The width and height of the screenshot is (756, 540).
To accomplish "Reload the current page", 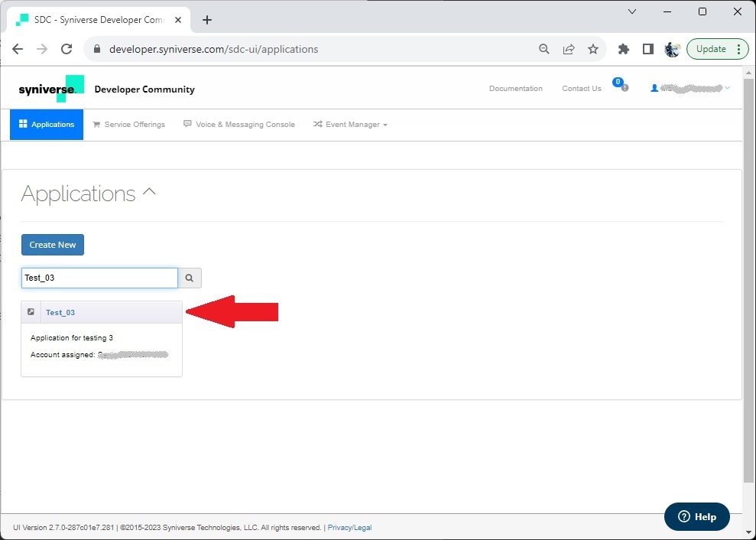I will tap(67, 49).
